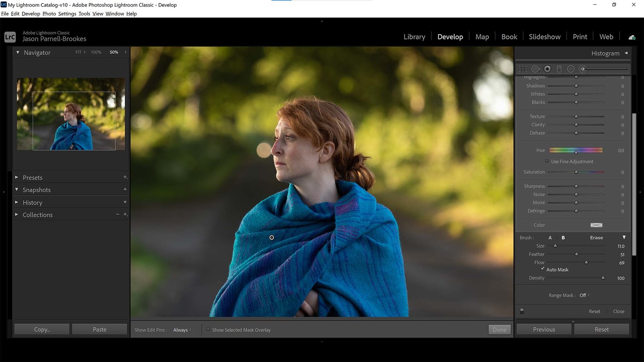This screenshot has height=362, width=644.
Task: Open the Show Edit Pins dropdown
Action: [182, 330]
